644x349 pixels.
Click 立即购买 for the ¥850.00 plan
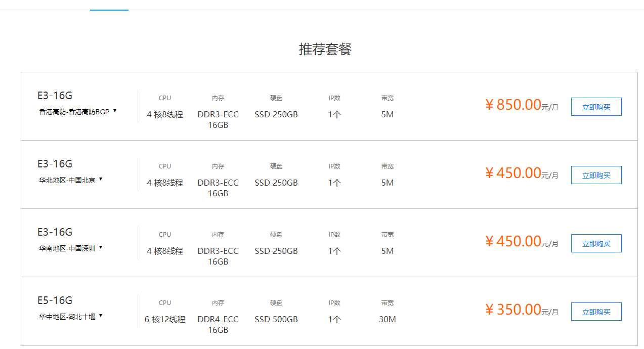tap(596, 107)
